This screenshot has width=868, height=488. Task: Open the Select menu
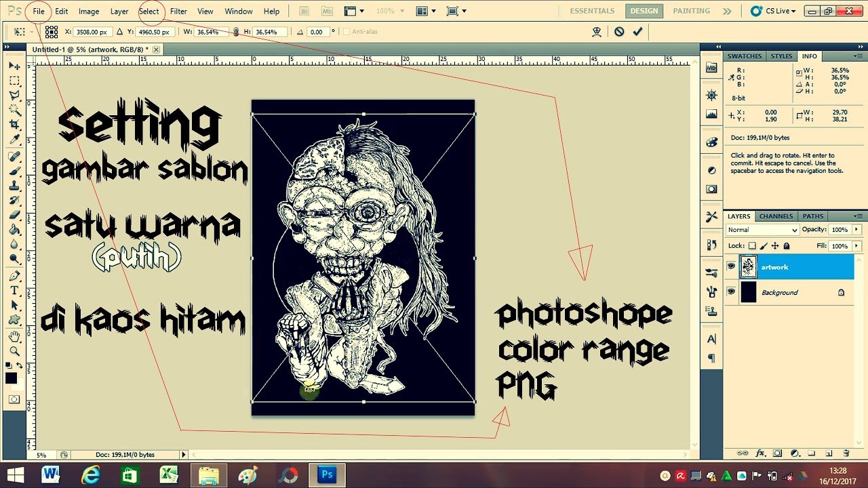point(149,12)
